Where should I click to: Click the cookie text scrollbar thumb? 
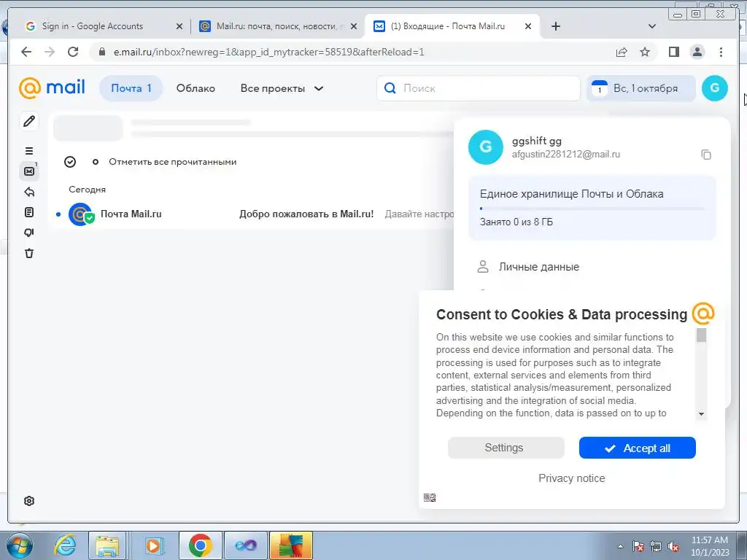tap(701, 335)
